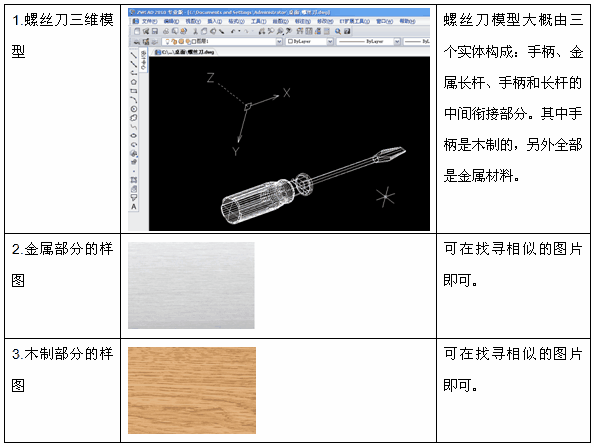Image resolution: width=594 pixels, height=447 pixels.
Task: Open the ByLayer linetype dropdown
Action: point(397,42)
